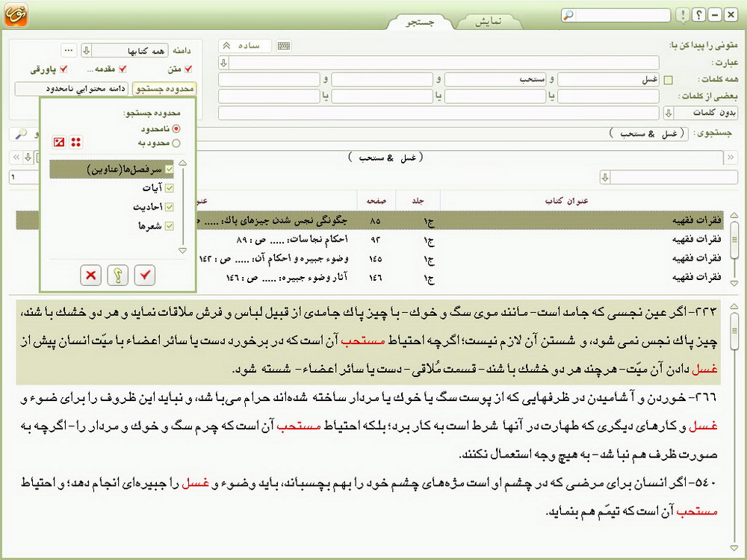The image size is (747, 560).
Task: Click the عنوان کتاب column header
Action: pos(566,200)
